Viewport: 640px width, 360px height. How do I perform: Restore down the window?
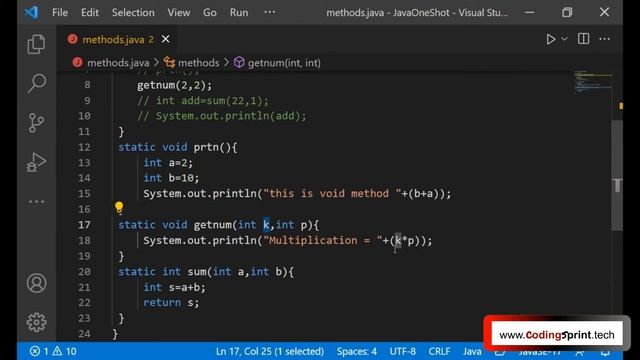pyautogui.click(x=567, y=12)
